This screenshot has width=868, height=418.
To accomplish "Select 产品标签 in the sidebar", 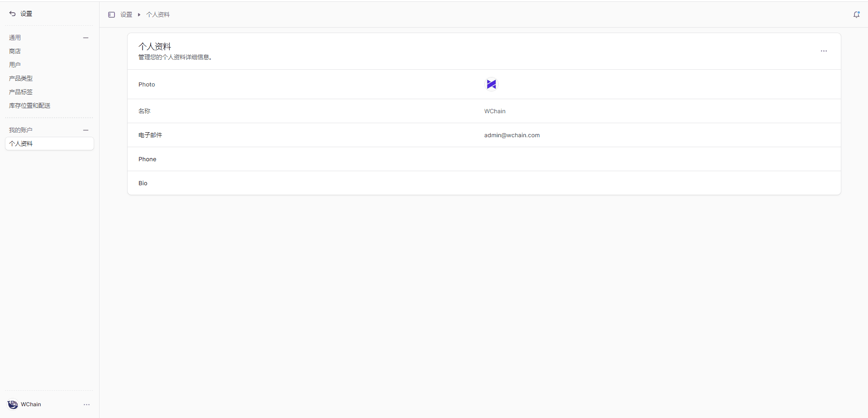I will (21, 92).
